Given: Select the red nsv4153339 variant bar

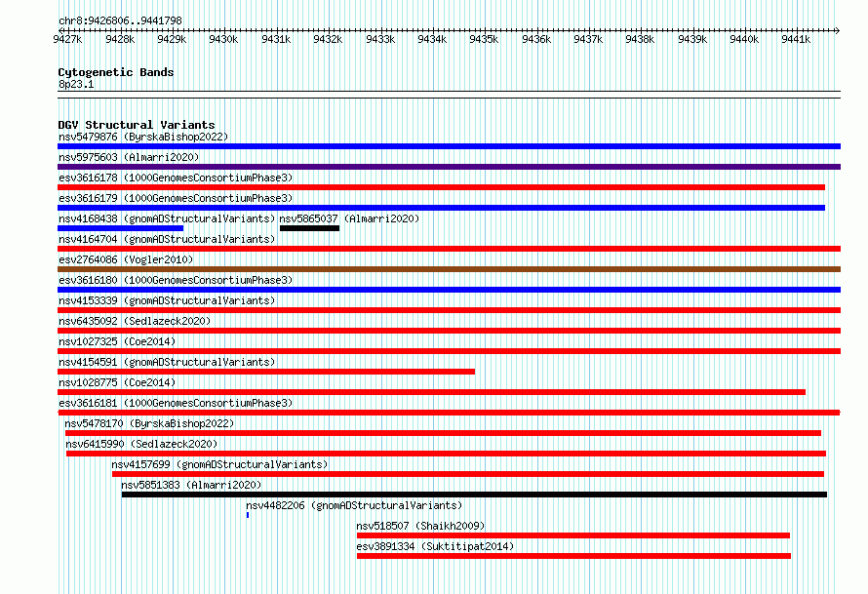Looking at the screenshot, I should click(x=449, y=310).
